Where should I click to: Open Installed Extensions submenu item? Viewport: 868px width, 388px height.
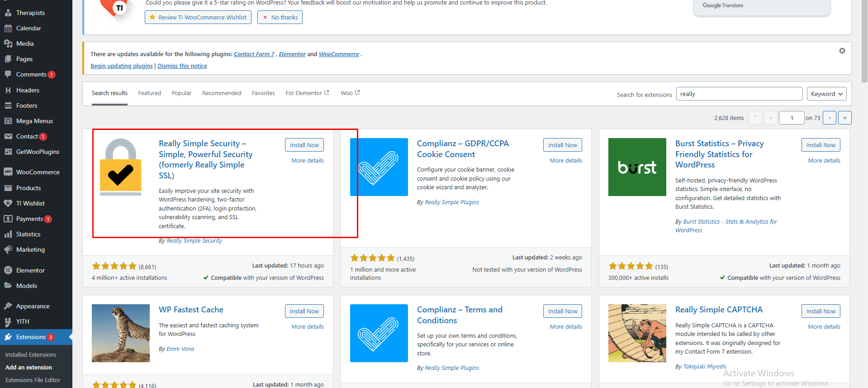pos(31,354)
